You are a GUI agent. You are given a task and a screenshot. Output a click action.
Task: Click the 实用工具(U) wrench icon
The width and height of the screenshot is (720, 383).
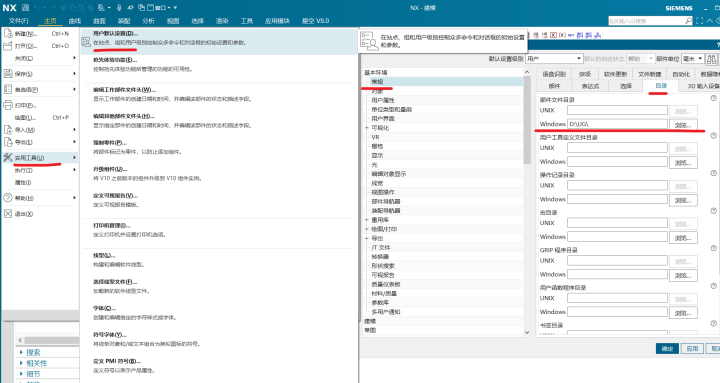[x=8, y=158]
